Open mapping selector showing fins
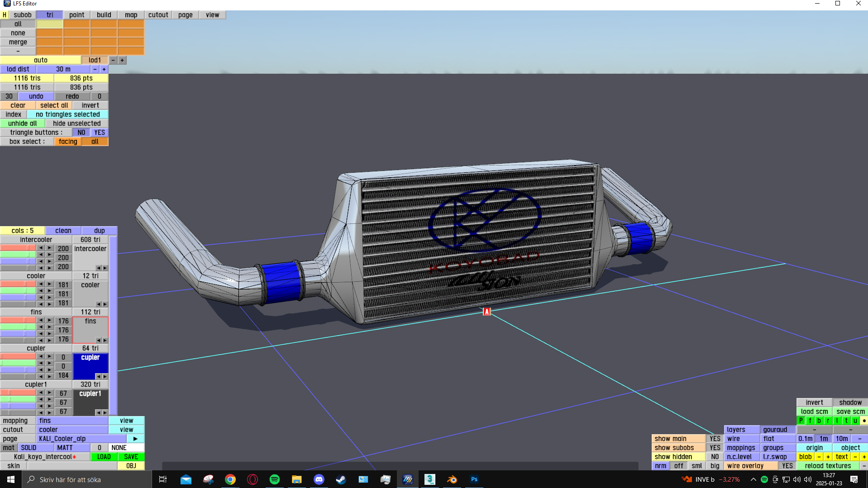 click(x=72, y=421)
